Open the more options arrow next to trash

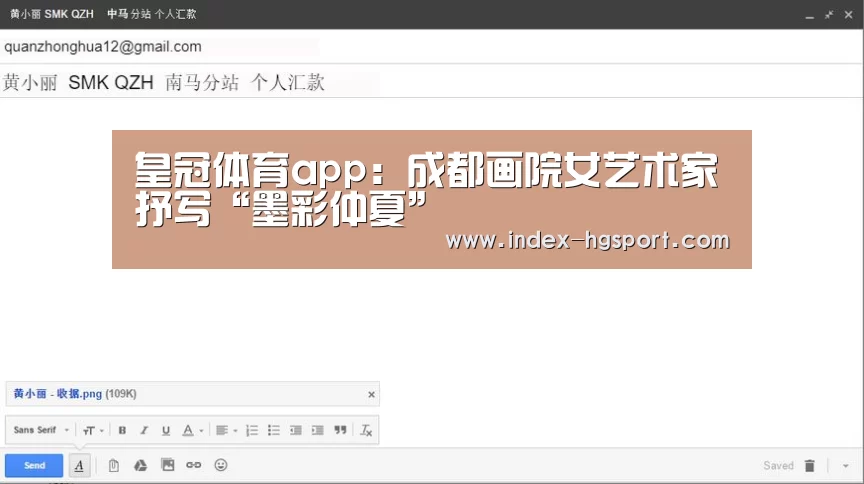[845, 466]
